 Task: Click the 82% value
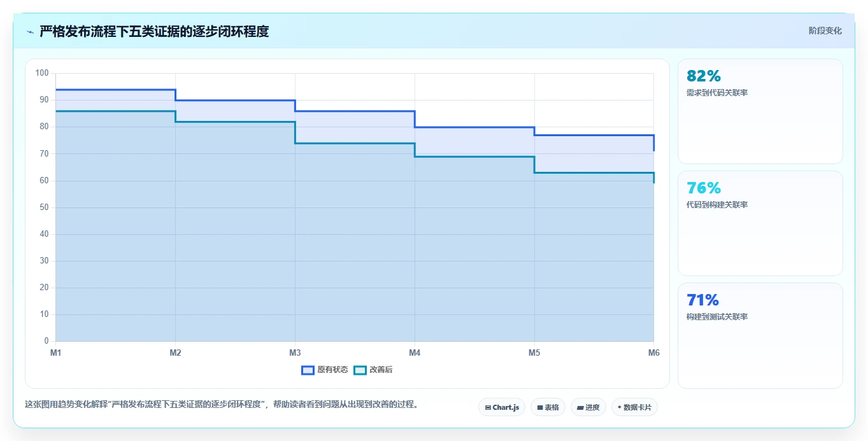point(704,76)
